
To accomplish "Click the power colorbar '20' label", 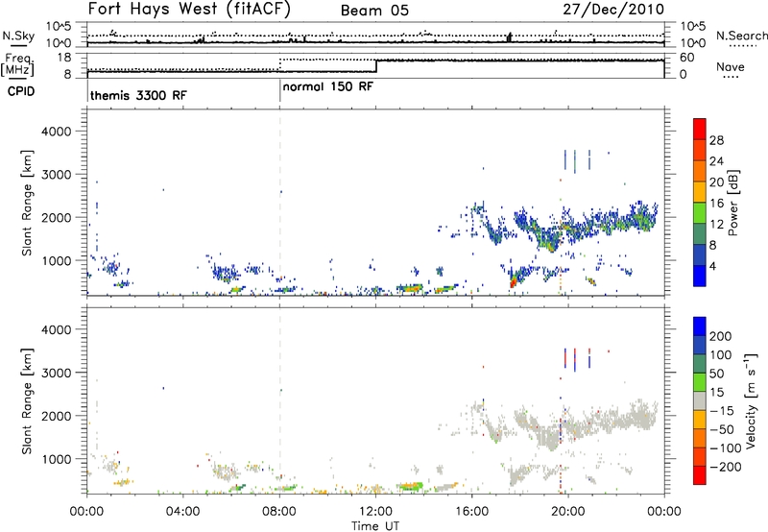I will [716, 182].
